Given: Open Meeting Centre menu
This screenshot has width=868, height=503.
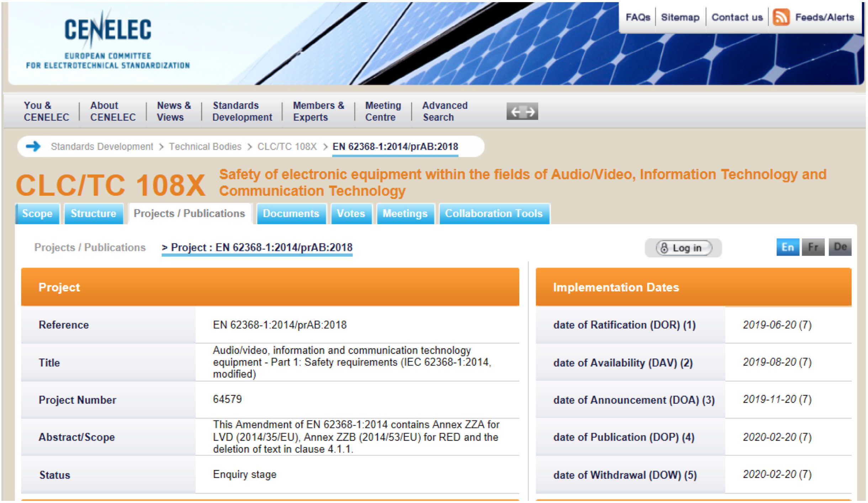Looking at the screenshot, I should pos(383,111).
